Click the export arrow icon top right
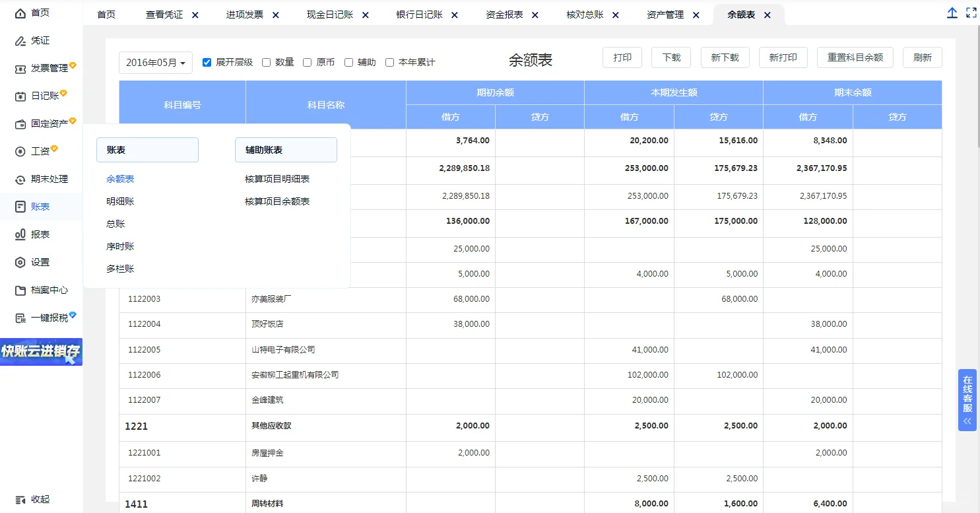Image resolution: width=980 pixels, height=513 pixels. [952, 12]
